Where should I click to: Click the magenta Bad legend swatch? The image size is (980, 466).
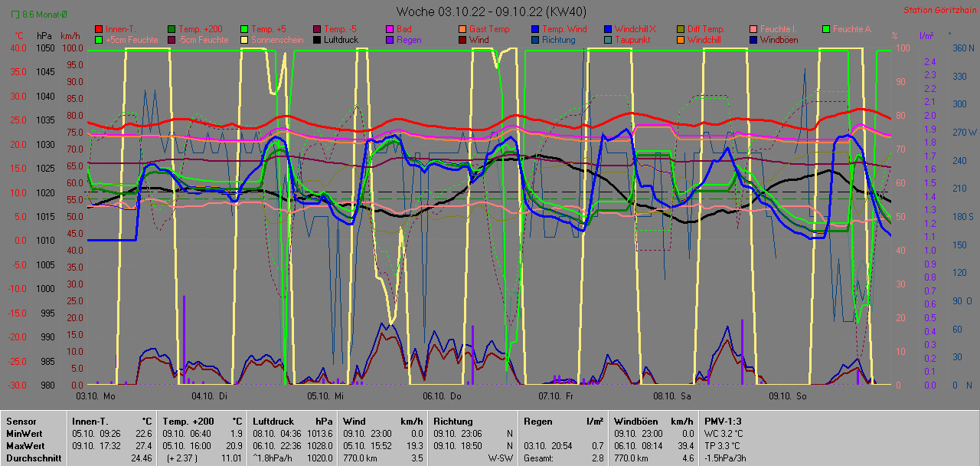tap(390, 29)
